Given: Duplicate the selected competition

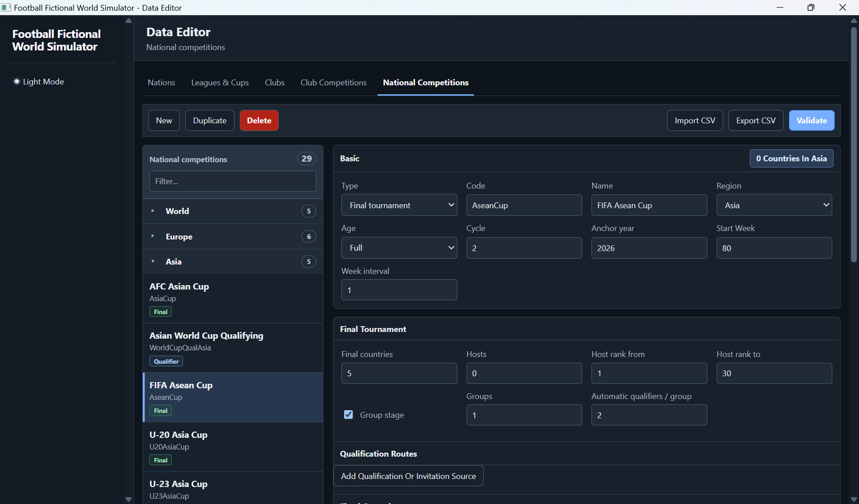Looking at the screenshot, I should [x=210, y=120].
